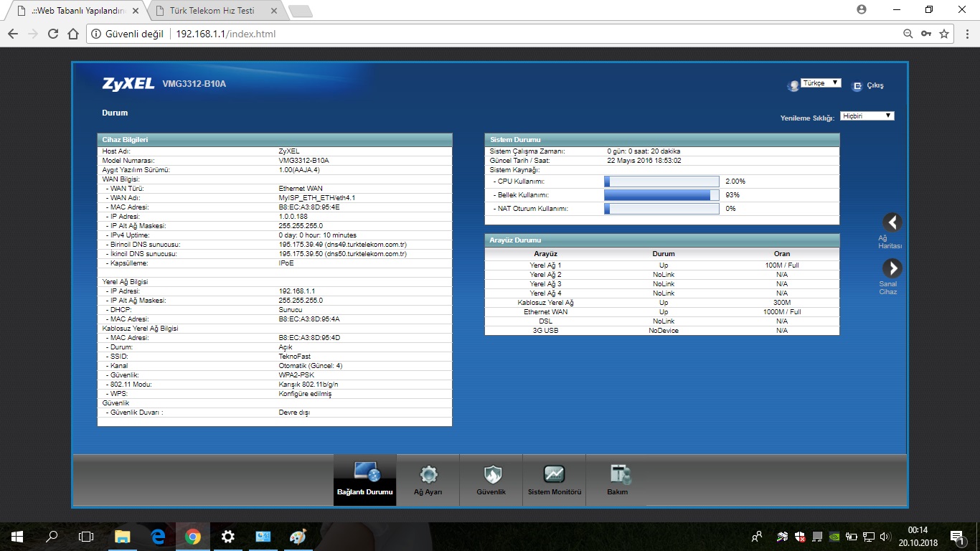Click the saved password key icon
Image resolution: width=980 pixels, height=551 pixels.
(926, 34)
